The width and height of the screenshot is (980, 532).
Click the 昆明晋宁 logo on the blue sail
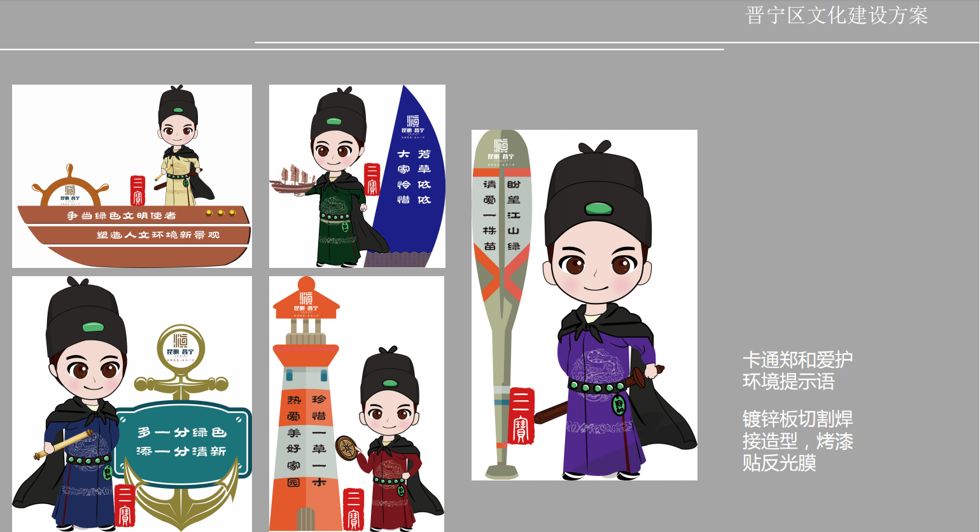412,125
